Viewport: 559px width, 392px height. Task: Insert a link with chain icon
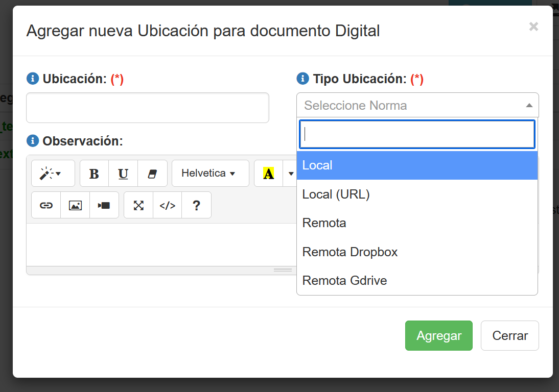tap(46, 205)
